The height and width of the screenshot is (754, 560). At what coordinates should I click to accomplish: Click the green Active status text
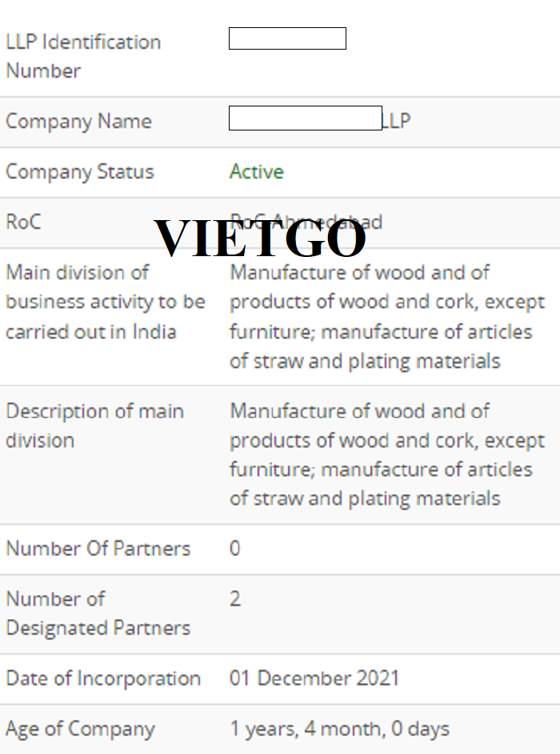[x=257, y=171]
